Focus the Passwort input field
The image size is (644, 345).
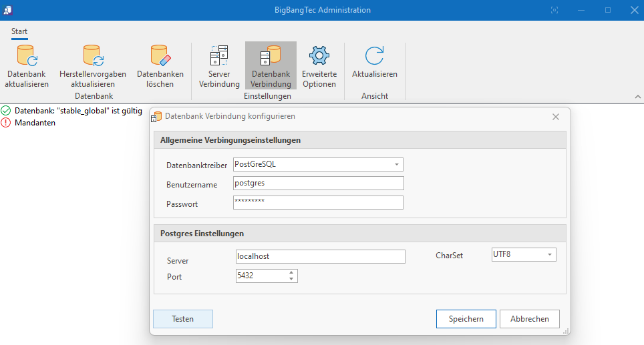point(318,202)
